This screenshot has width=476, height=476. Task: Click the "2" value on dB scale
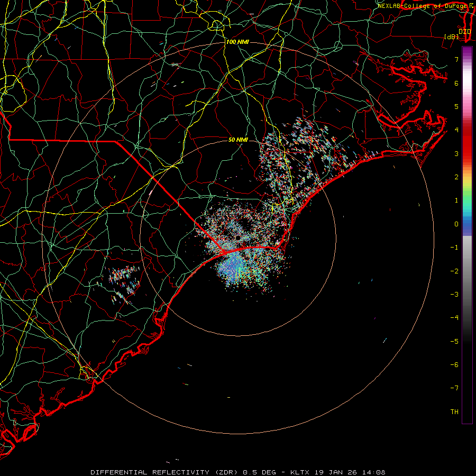[456, 177]
